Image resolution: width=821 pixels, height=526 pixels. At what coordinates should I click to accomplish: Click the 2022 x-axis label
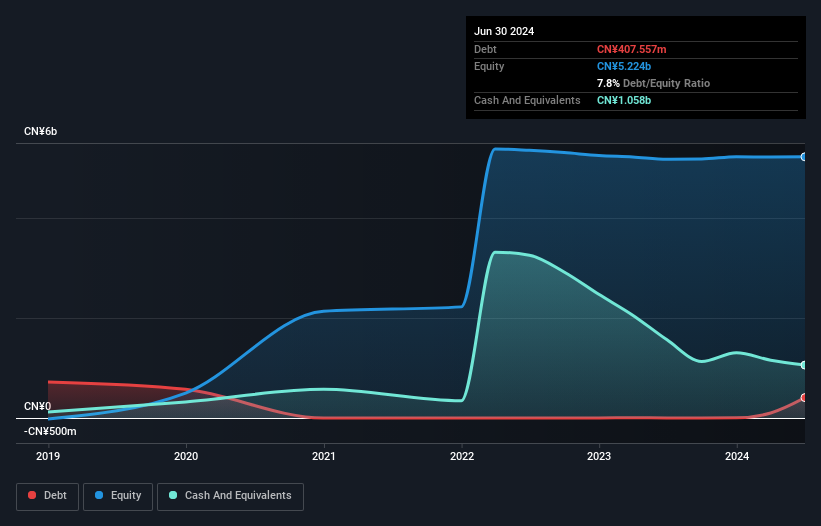[x=462, y=456]
